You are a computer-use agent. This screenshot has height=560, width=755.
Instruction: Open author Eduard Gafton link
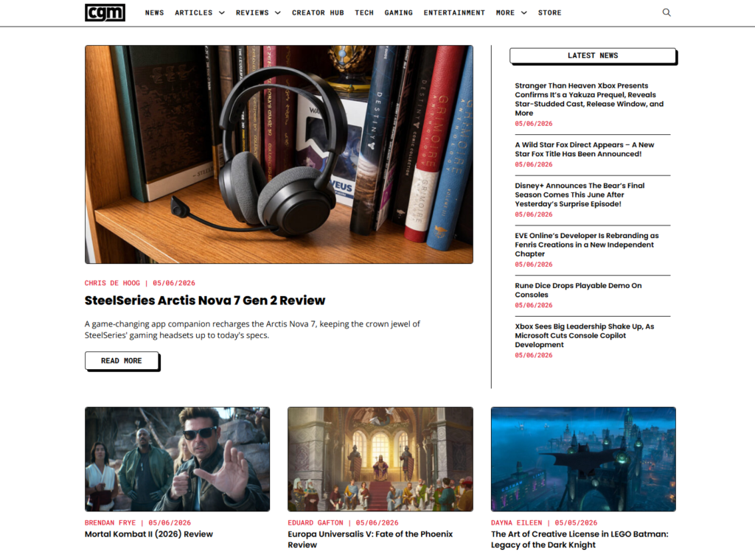(316, 523)
